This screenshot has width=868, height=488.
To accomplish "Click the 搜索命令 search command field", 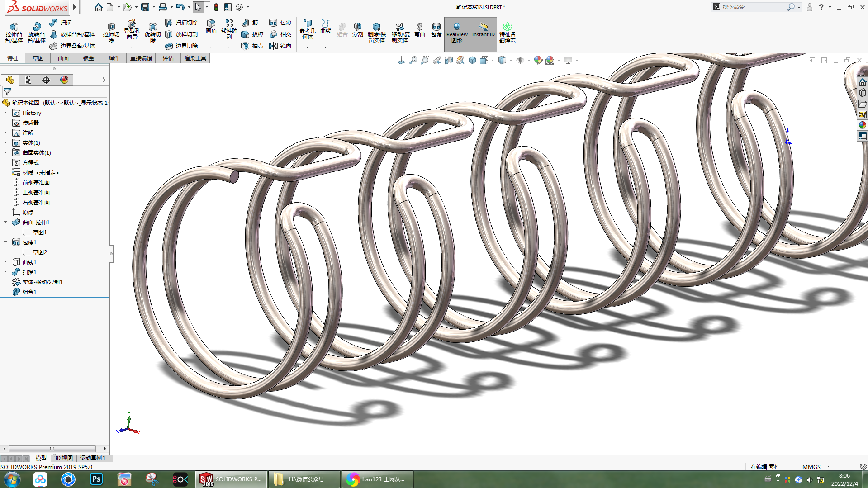I will coord(753,7).
